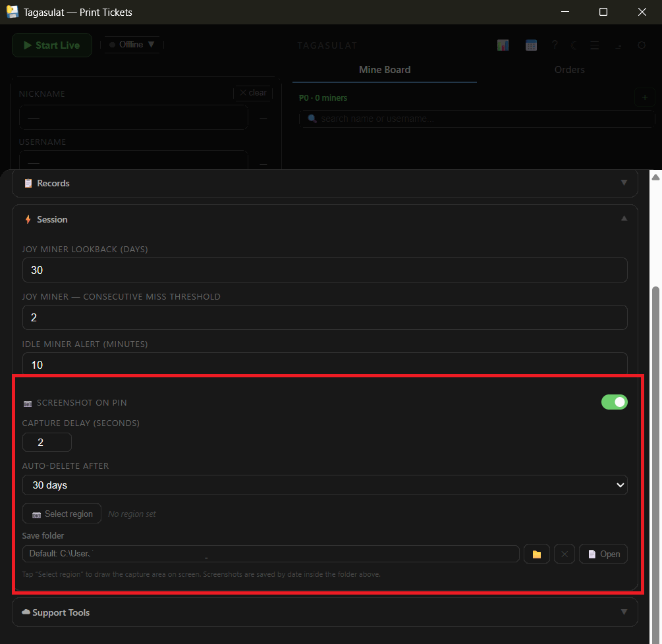Click the search name or username field

coord(477,119)
